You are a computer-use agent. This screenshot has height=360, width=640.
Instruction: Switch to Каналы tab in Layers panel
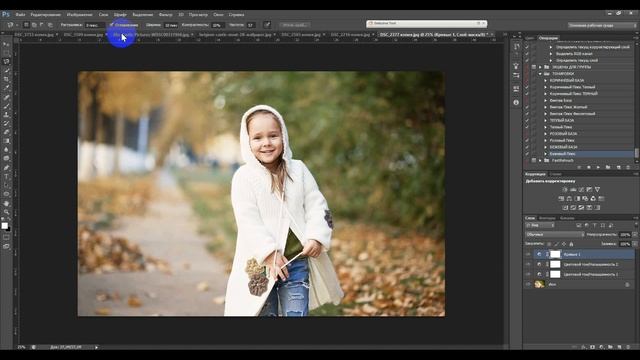point(567,218)
